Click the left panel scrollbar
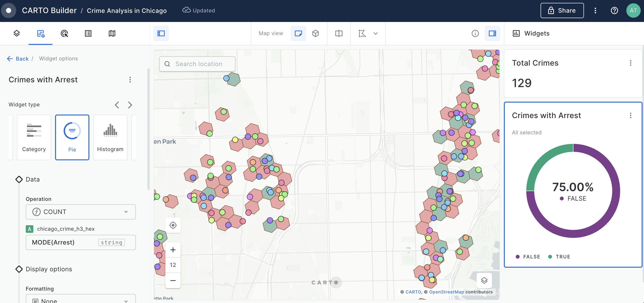 tap(148, 129)
